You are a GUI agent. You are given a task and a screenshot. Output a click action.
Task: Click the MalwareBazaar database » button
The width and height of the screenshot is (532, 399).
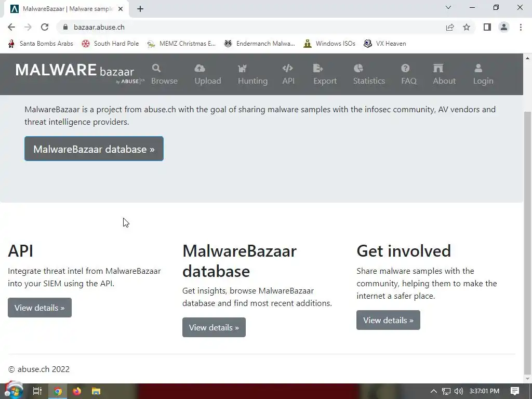pos(94,149)
